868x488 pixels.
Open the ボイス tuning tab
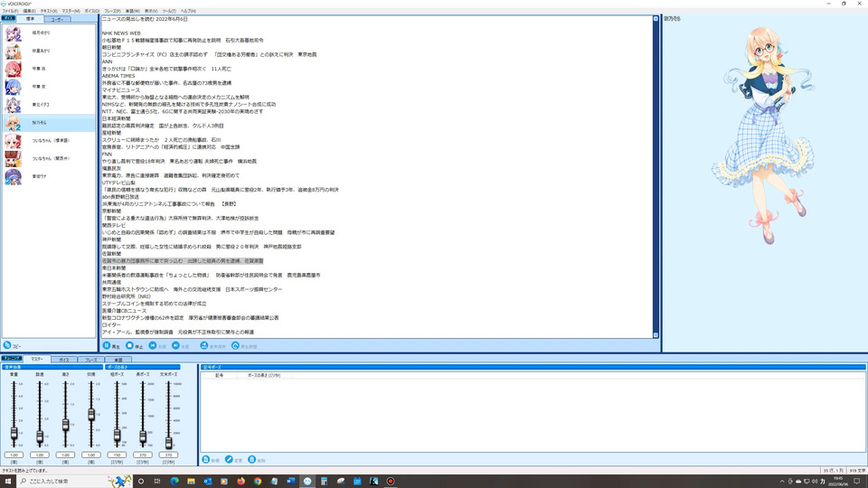(x=64, y=360)
